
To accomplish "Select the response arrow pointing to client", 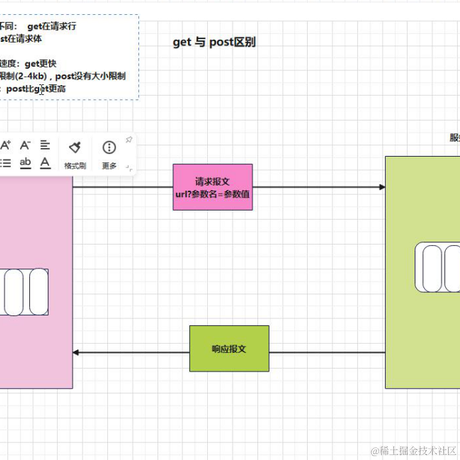I will point(131,352).
